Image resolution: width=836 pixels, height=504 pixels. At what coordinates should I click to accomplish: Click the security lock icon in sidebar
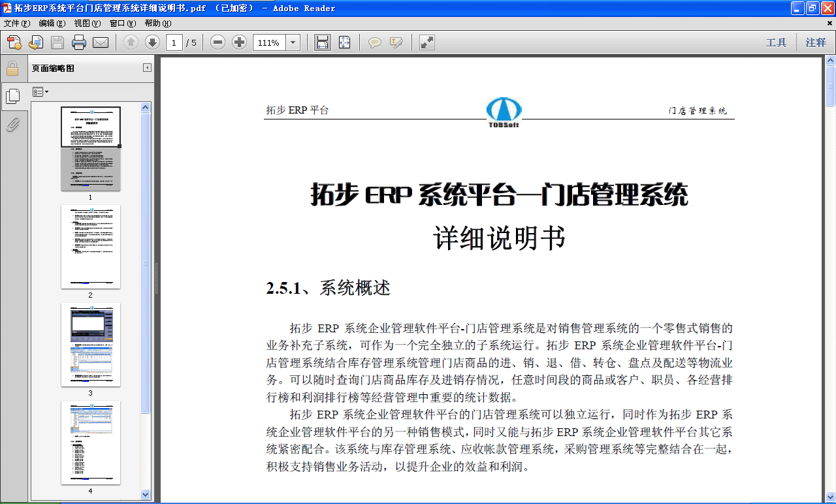tap(12, 69)
